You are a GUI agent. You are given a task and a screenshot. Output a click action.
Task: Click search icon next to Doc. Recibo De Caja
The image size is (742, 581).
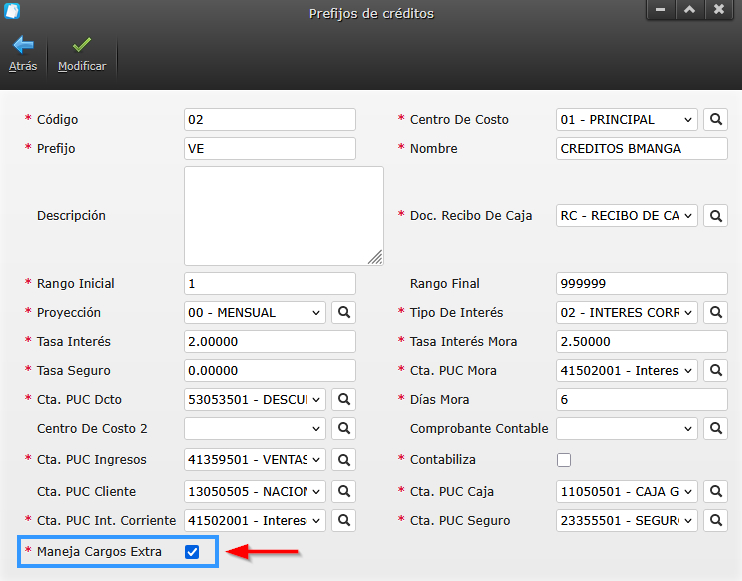(715, 215)
